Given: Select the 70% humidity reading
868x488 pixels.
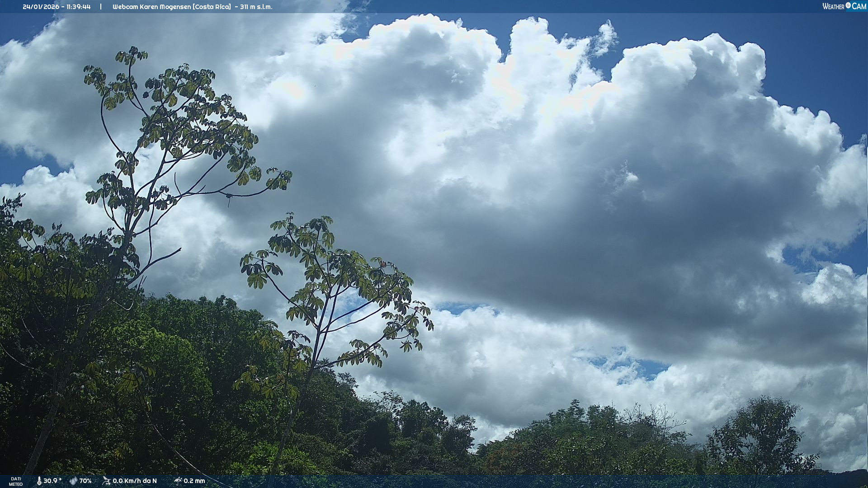Looking at the screenshot, I should [x=85, y=481].
